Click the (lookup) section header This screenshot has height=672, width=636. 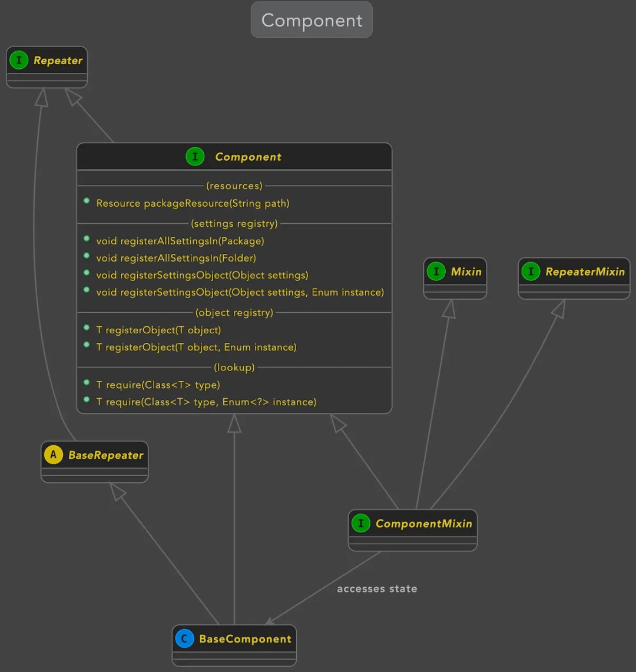[234, 368]
